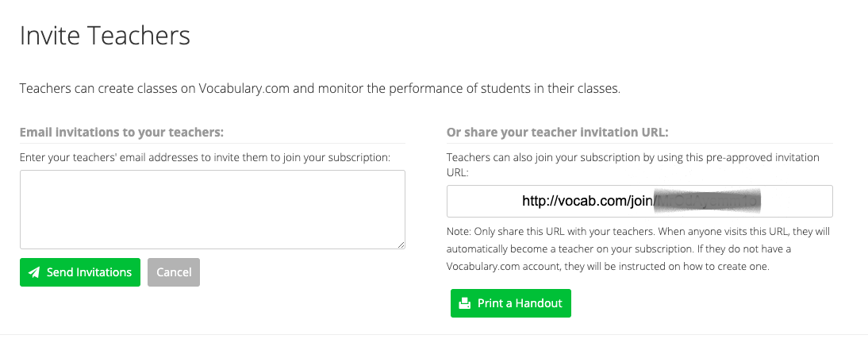The height and width of the screenshot is (339, 868).
Task: Focus the teachers' email addresses text area
Action: (x=212, y=210)
